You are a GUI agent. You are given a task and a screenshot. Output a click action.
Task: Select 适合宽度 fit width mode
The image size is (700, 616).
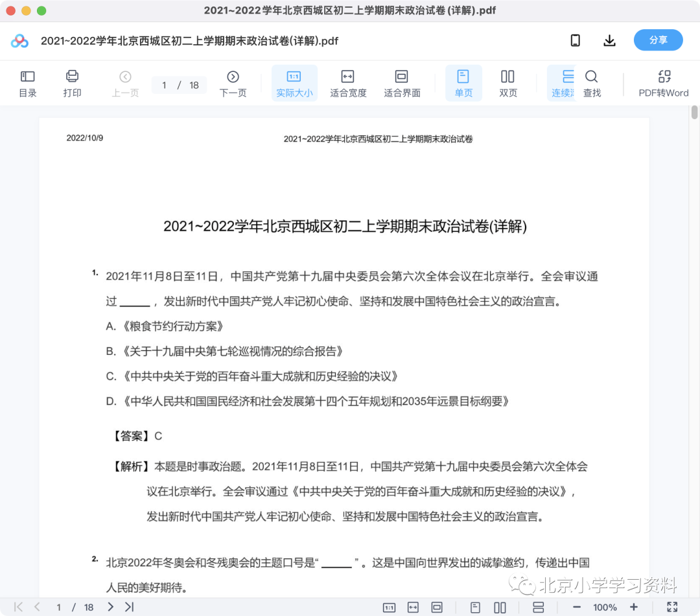click(348, 84)
